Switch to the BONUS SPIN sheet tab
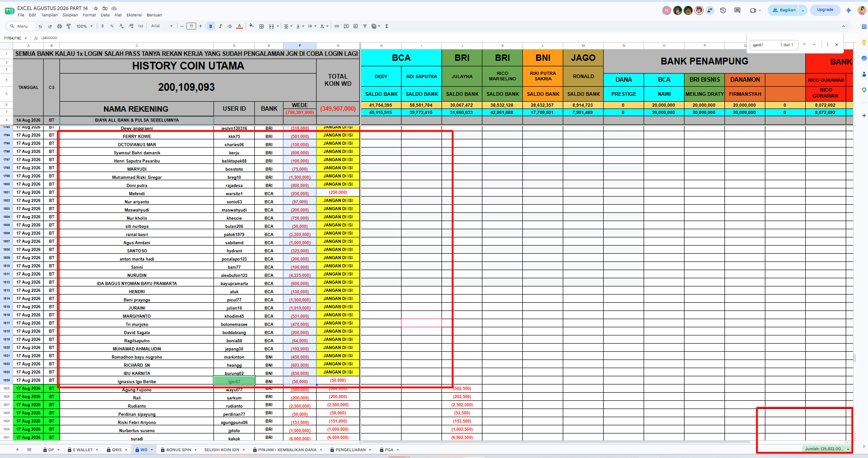 point(179,450)
